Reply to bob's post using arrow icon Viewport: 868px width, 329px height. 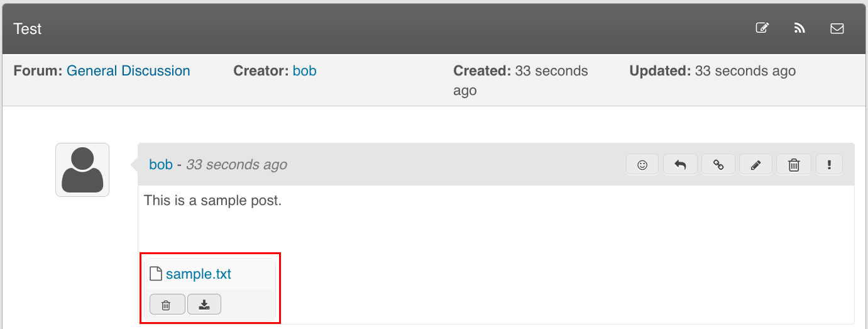tap(680, 165)
